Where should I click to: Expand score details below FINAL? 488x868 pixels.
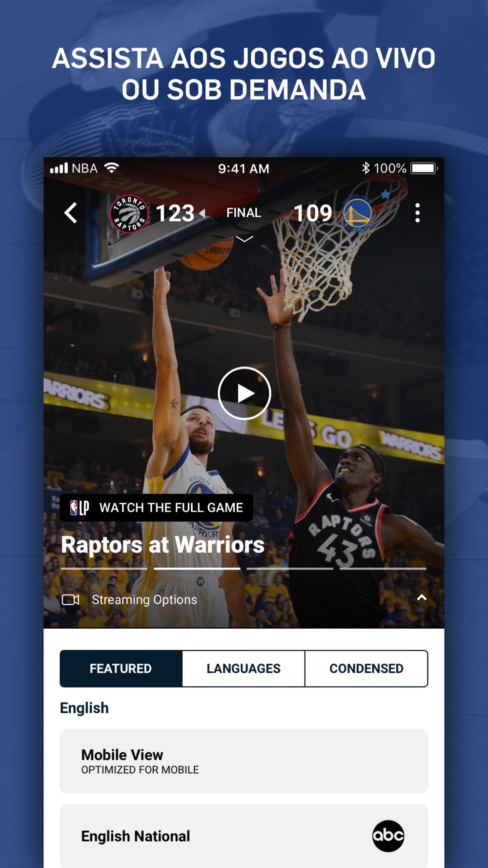(244, 239)
